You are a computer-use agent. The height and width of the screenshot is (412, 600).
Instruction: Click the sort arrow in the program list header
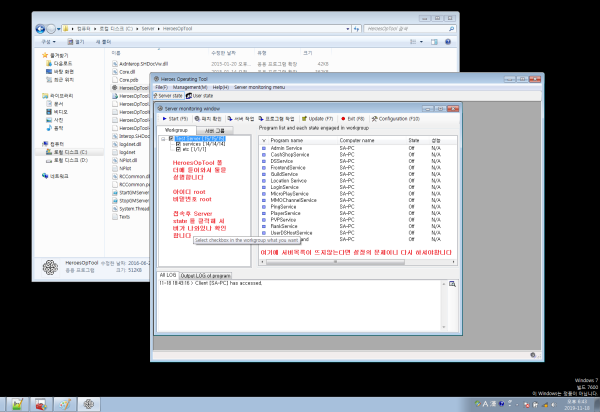pos(264,141)
